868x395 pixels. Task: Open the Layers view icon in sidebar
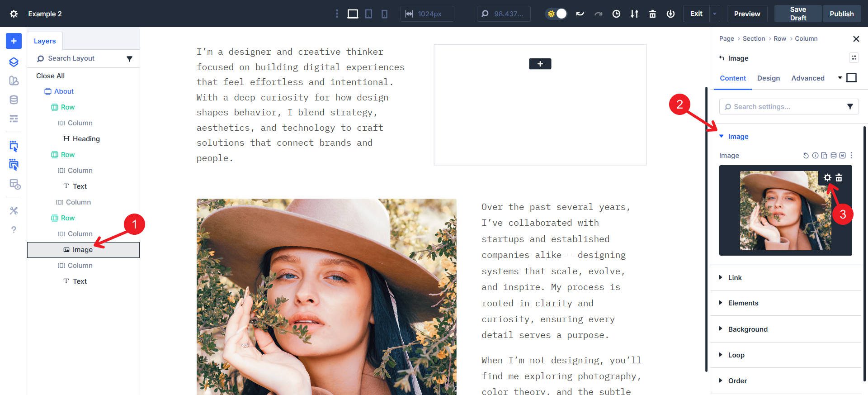(14, 62)
